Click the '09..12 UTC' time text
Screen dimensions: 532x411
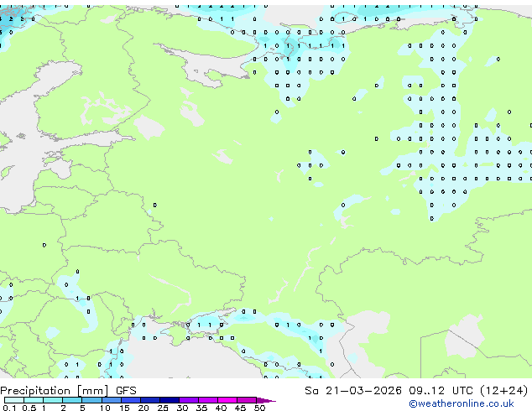(x=441, y=391)
